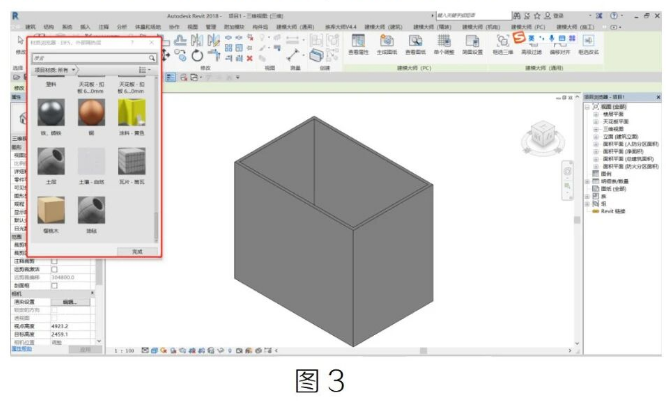Click first view-control icon after scale 1:100
This screenshot has width=666, height=401.
click(x=145, y=350)
